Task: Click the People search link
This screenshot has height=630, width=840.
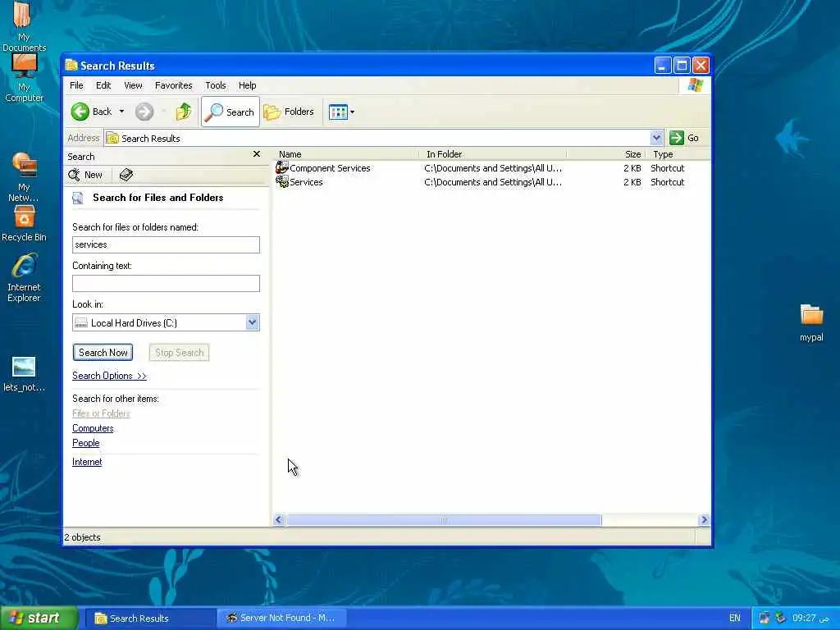Action: click(x=85, y=443)
